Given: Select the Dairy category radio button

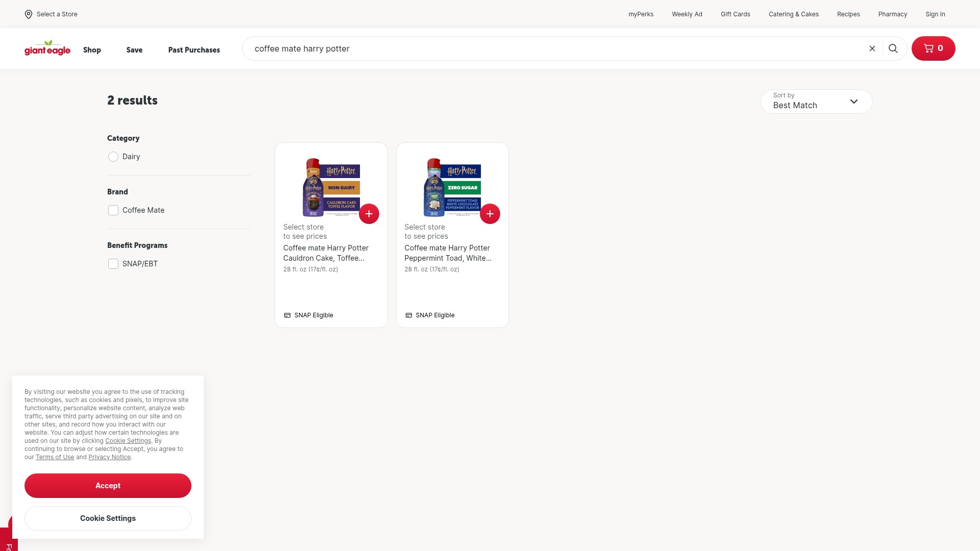Looking at the screenshot, I should [113, 157].
